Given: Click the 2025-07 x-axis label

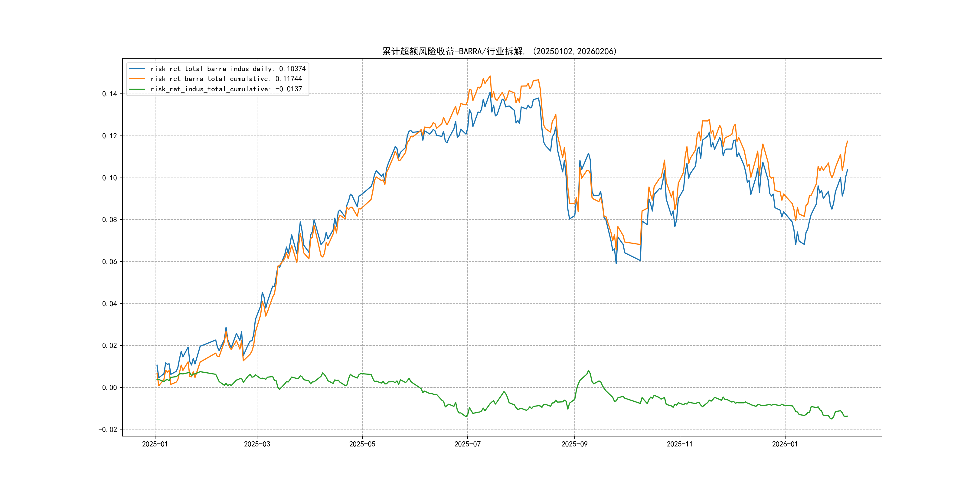Looking at the screenshot, I should (468, 444).
